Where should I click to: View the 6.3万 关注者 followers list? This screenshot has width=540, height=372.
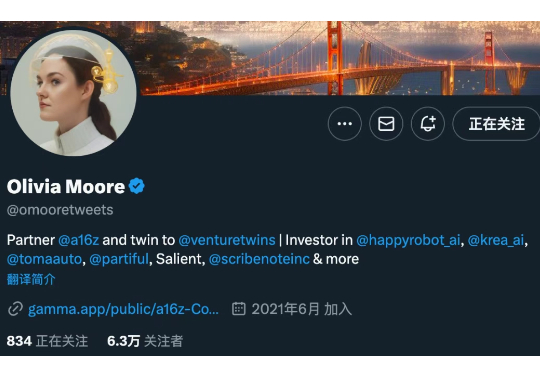tap(145, 341)
